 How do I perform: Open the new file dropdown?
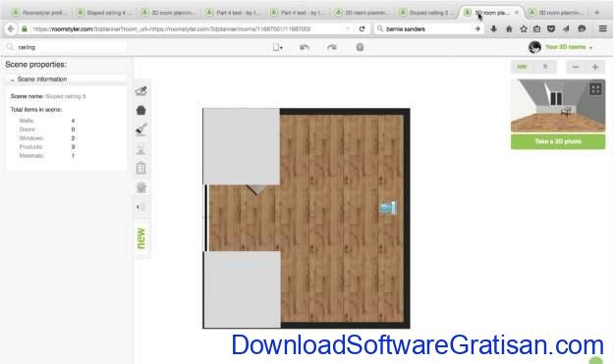278,47
